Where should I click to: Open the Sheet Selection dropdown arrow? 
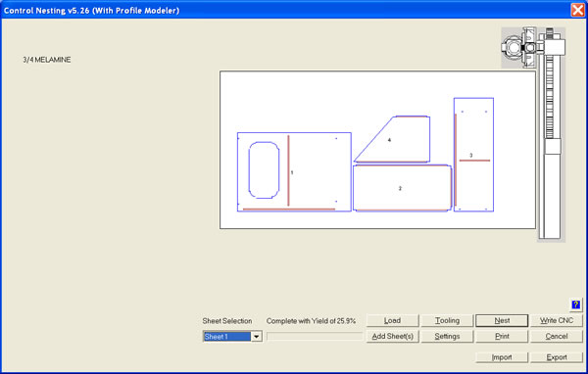pyautogui.click(x=256, y=337)
